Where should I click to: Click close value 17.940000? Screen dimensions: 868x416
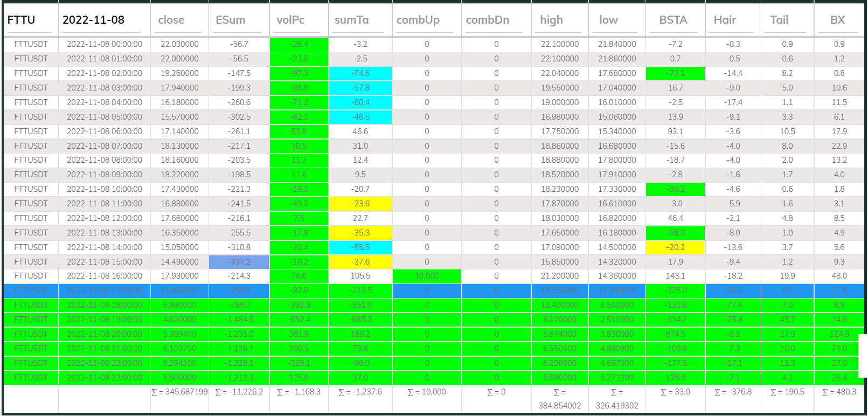[179, 88]
